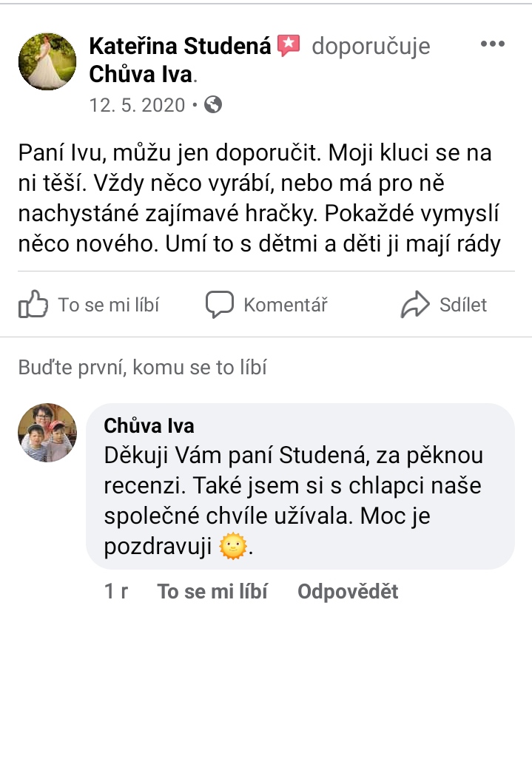Click the post date 12. 5. 2020

point(137,105)
